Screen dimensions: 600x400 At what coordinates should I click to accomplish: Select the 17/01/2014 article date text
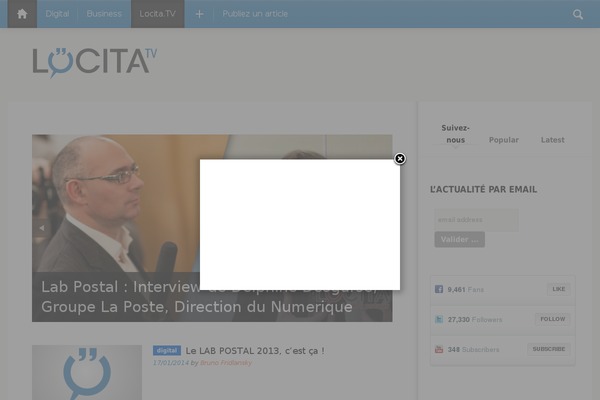coord(171,362)
